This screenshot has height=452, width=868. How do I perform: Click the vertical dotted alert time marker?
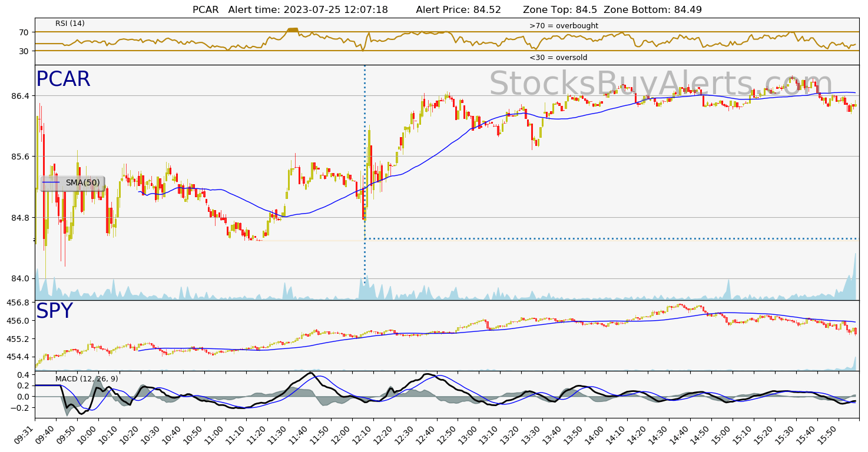365,174
